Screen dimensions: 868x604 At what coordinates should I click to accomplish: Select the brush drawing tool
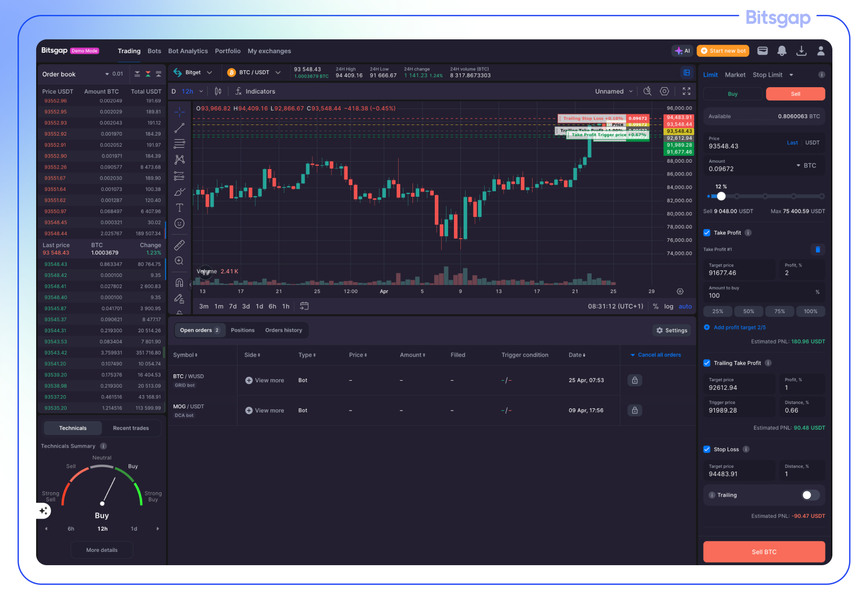180,192
